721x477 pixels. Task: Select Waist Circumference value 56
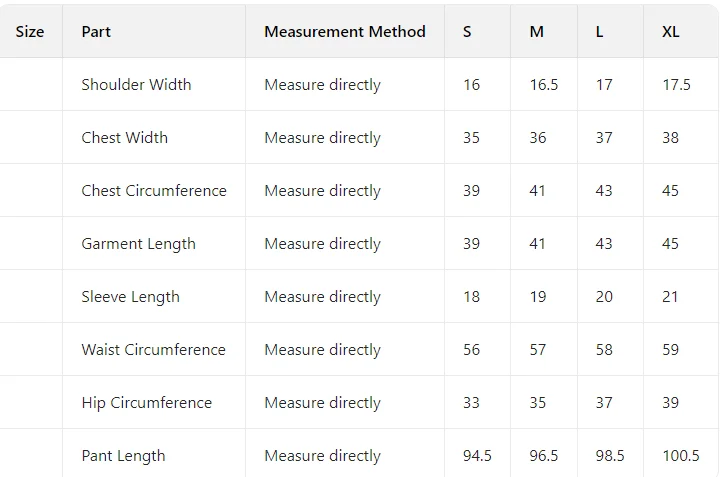pyautogui.click(x=472, y=350)
